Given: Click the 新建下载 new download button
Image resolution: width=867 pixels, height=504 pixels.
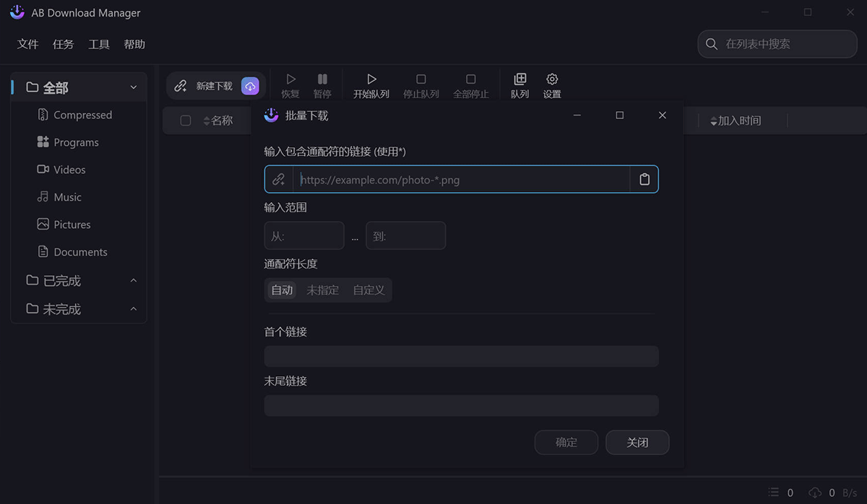Looking at the screenshot, I should tap(205, 86).
